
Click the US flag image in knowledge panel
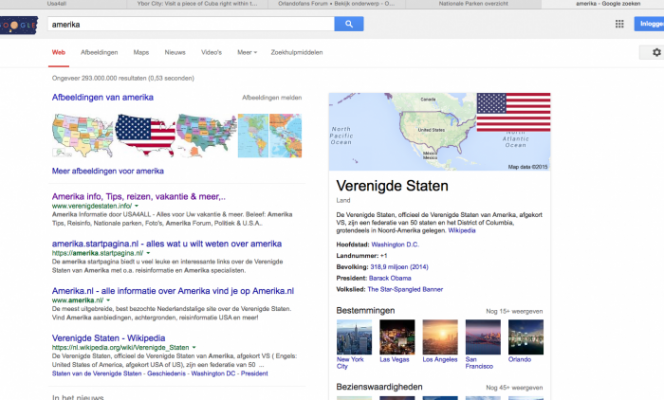click(513, 112)
